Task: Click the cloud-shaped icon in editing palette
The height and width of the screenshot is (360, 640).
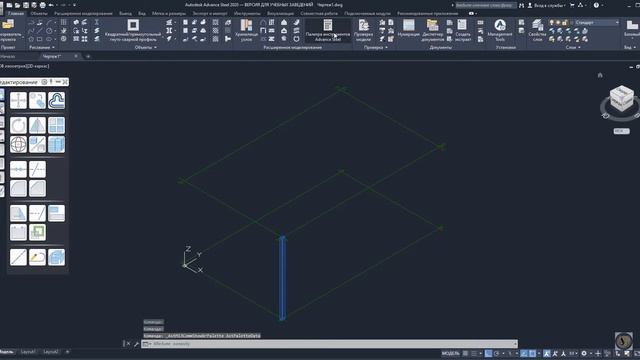Action: (x=56, y=100)
